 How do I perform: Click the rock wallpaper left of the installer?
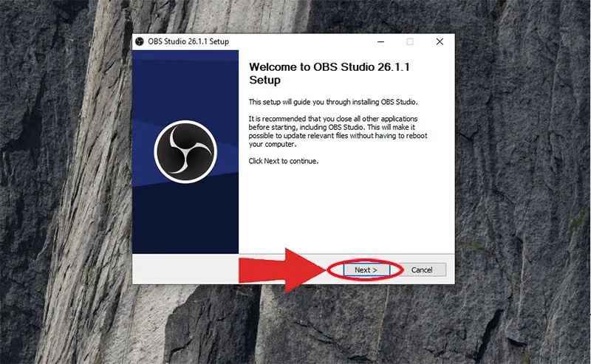pyautogui.click(x=66, y=185)
